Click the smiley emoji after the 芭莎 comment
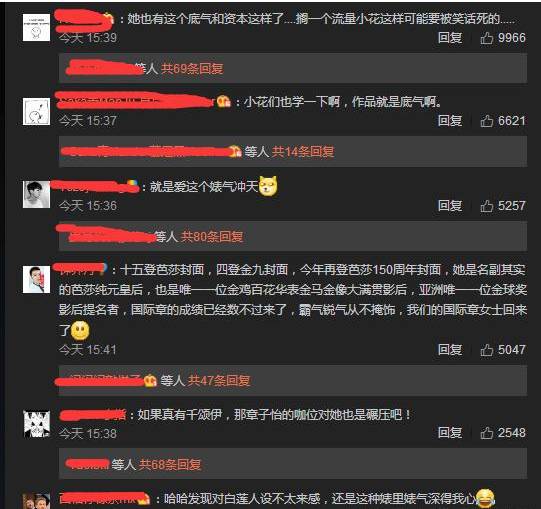 point(80,330)
